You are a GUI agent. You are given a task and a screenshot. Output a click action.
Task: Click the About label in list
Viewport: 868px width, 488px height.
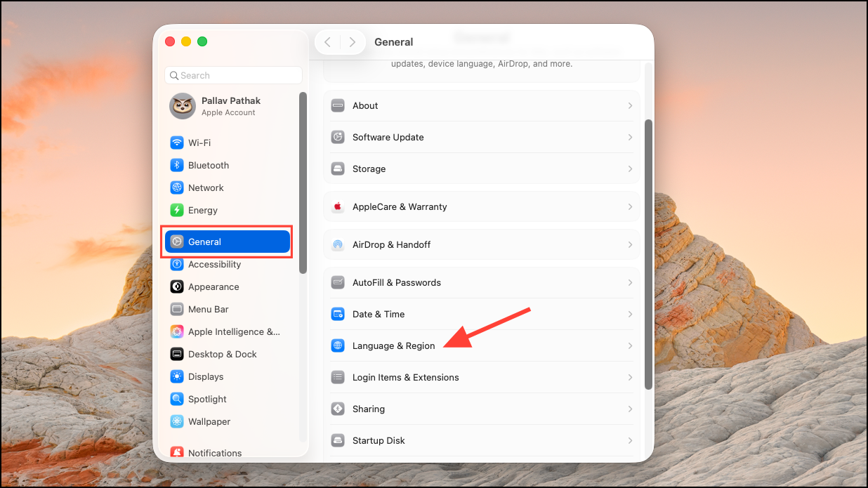[x=365, y=105]
